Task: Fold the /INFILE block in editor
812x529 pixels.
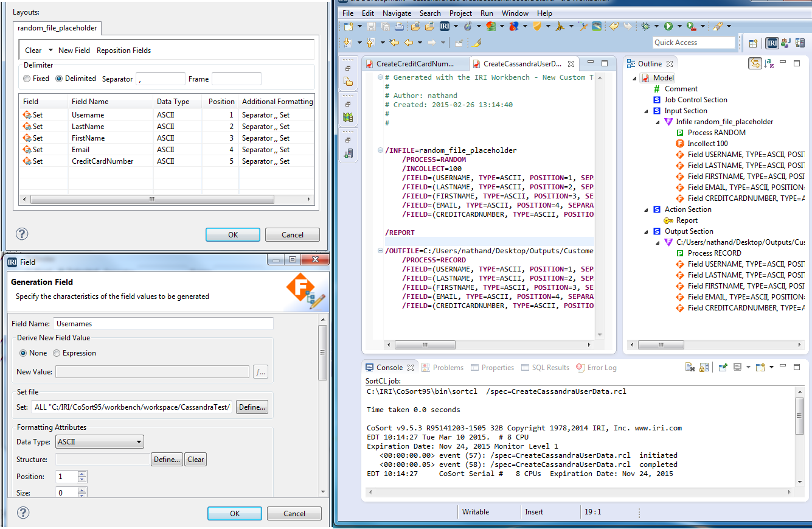Action: point(380,150)
